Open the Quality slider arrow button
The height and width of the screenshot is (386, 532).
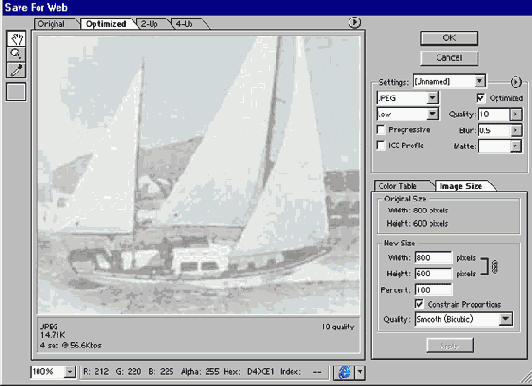click(516, 114)
